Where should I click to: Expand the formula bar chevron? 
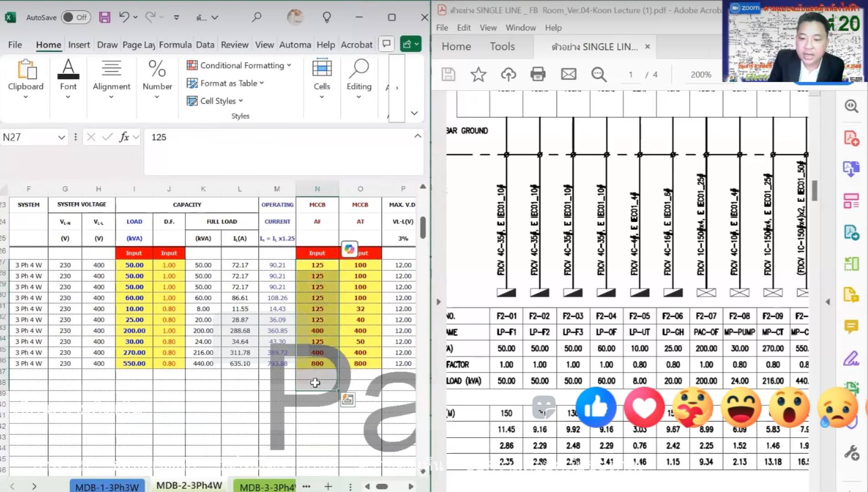pyautogui.click(x=417, y=136)
